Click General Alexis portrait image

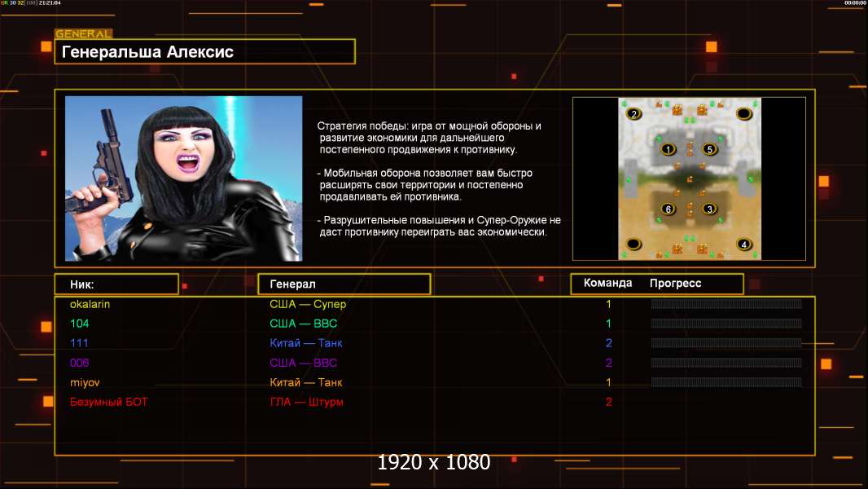183,178
